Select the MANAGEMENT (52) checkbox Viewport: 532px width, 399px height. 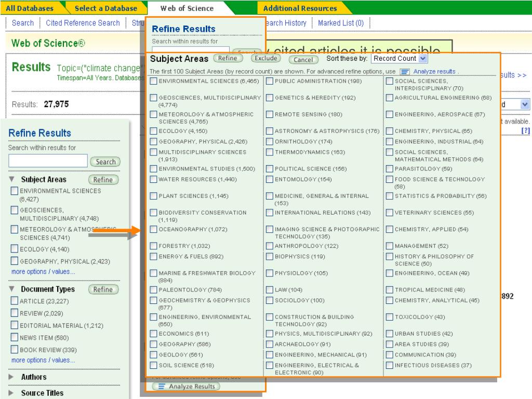click(x=390, y=246)
